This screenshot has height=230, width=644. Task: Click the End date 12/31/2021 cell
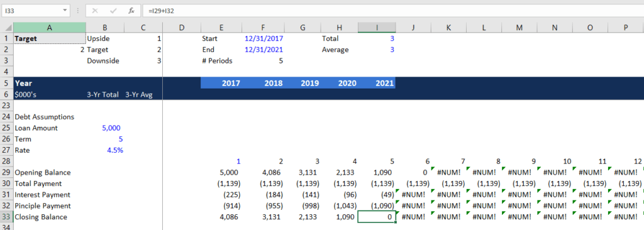pos(264,50)
